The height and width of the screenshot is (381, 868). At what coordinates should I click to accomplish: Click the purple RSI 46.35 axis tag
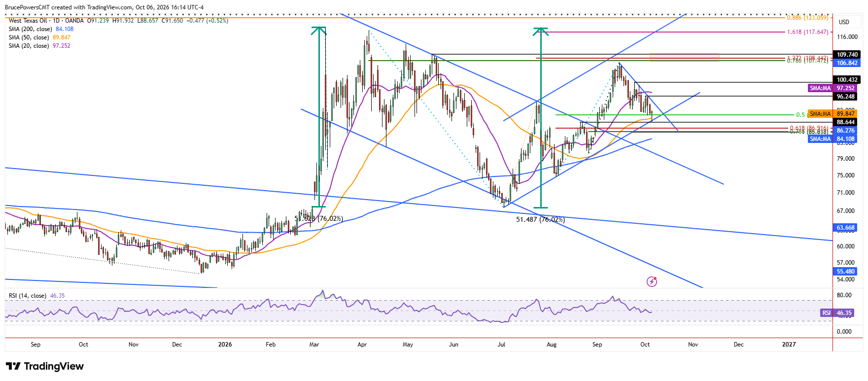point(837,313)
